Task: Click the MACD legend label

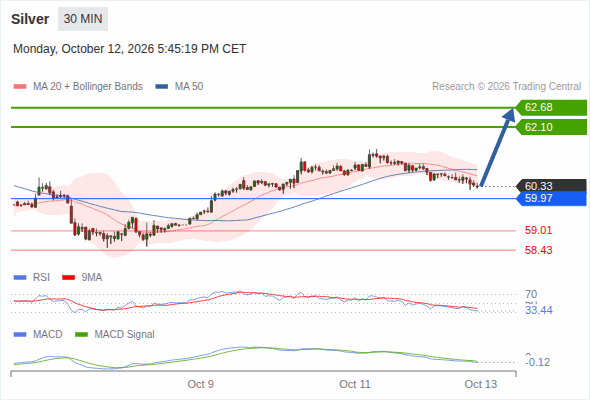Action: pos(48,335)
